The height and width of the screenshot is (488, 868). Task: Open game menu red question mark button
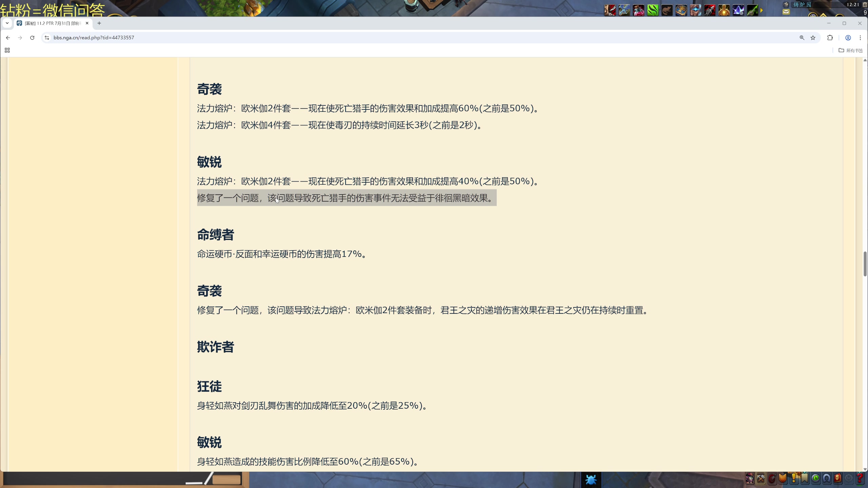(860, 478)
